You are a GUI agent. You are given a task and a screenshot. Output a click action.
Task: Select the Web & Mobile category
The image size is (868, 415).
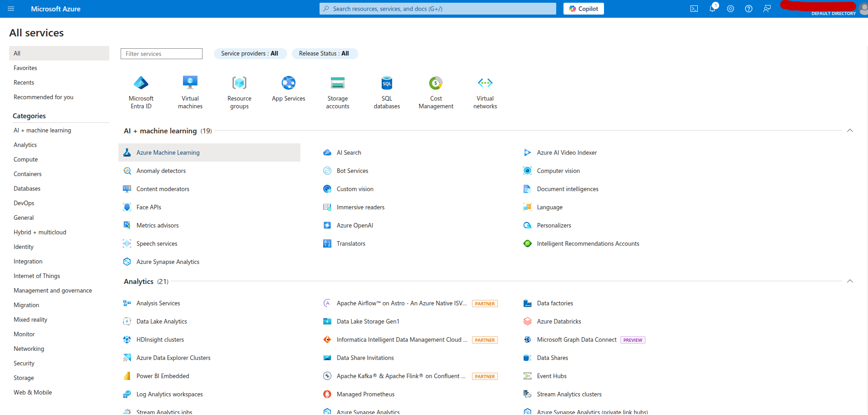click(33, 393)
